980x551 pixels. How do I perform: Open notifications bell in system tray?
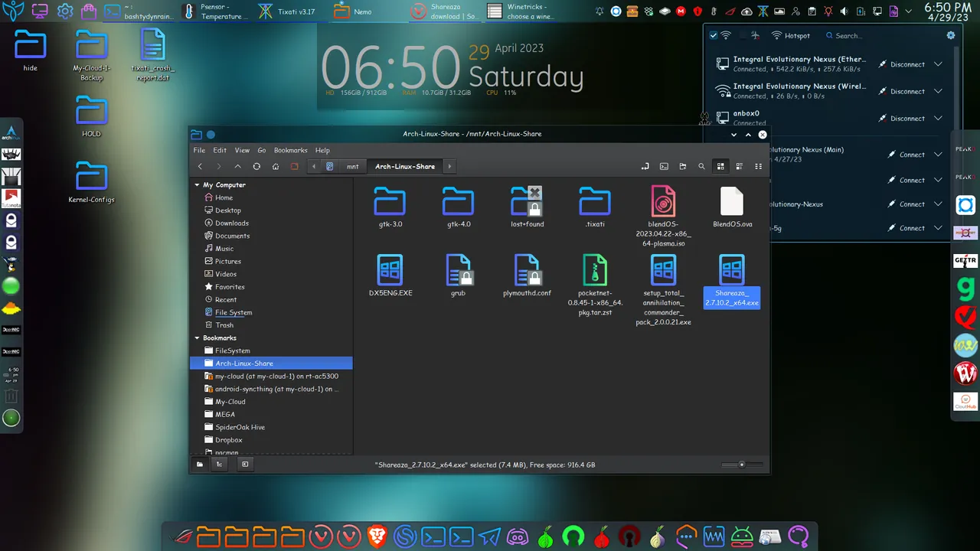point(599,11)
